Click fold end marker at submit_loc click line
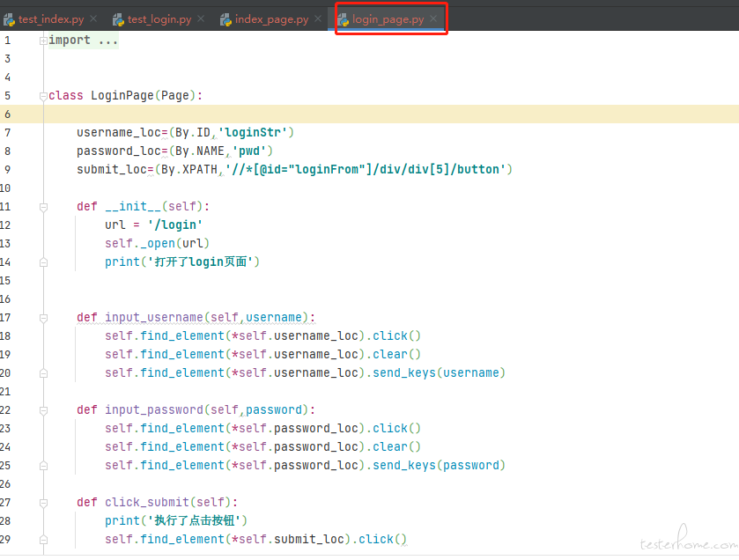Screen dimensions: 739x560 click(43, 540)
